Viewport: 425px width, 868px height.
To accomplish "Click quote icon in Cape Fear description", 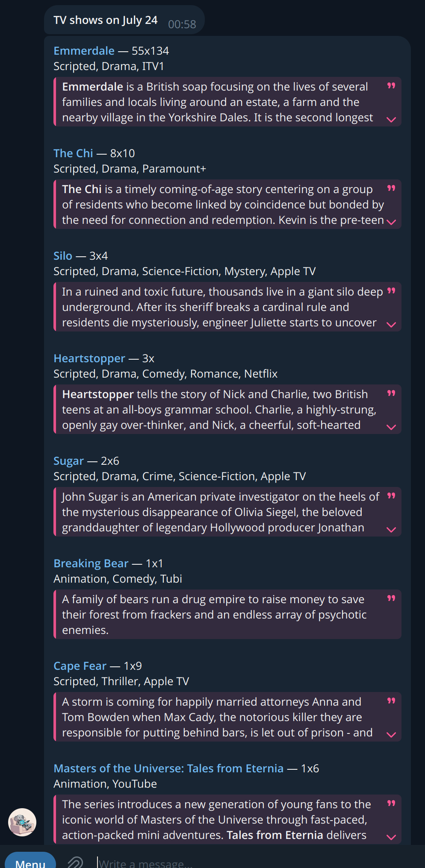I will tap(391, 701).
